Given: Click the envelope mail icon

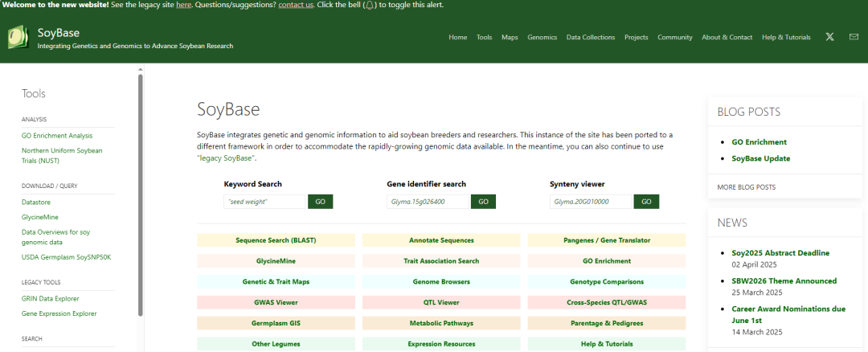Looking at the screenshot, I should pos(854,37).
